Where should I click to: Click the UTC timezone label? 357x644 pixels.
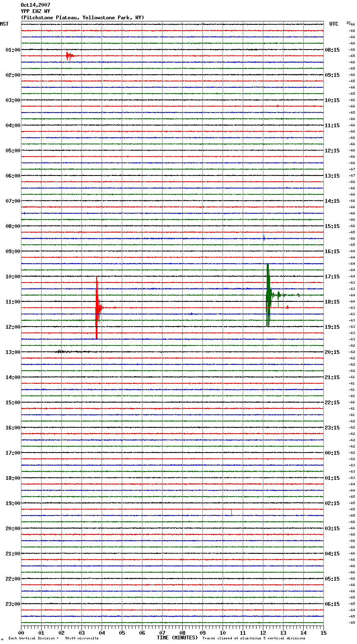[334, 24]
